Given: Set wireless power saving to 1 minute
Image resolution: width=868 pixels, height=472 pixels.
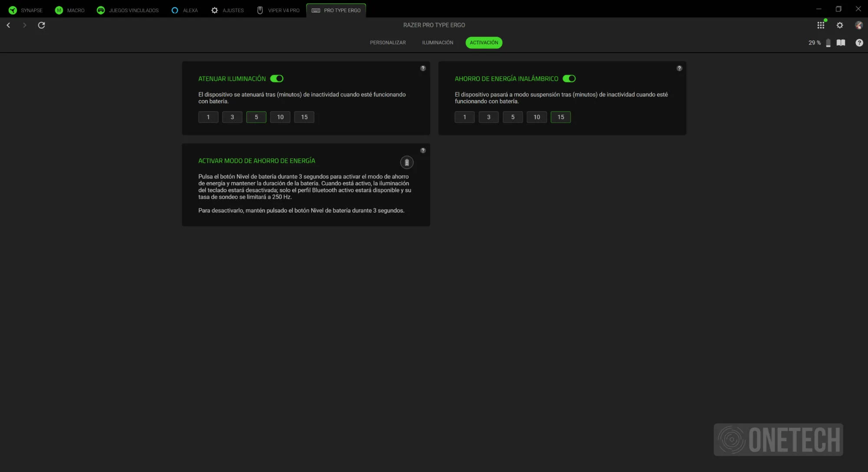Looking at the screenshot, I should pos(465,117).
